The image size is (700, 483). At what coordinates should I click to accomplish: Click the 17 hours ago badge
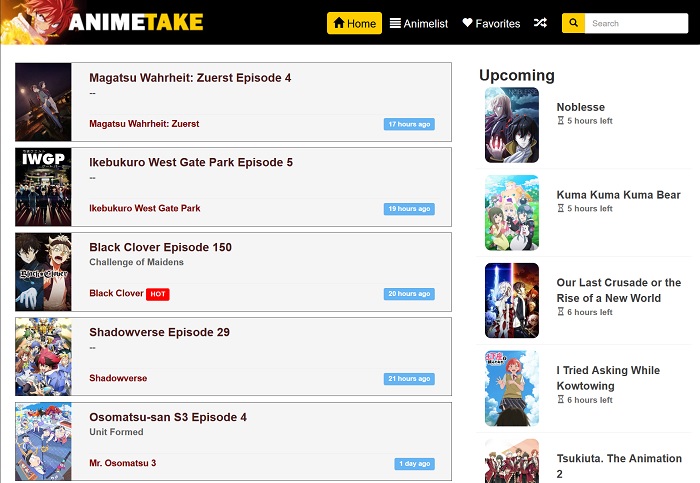point(409,124)
